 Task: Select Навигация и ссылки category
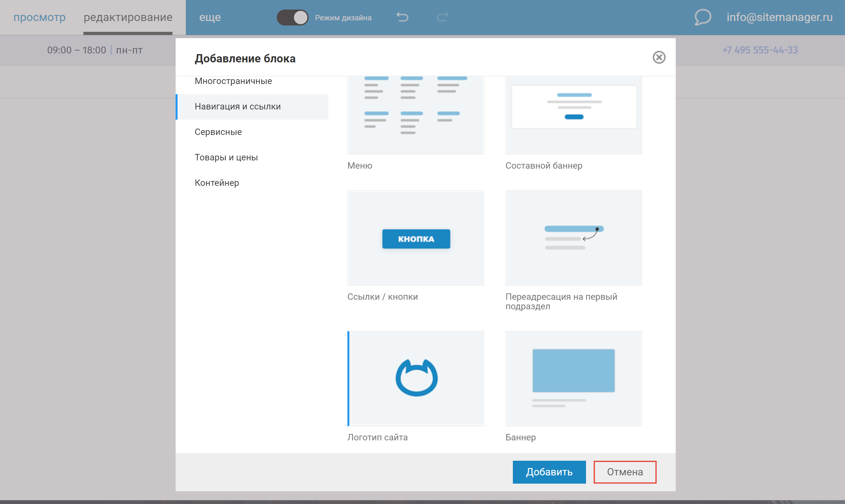tap(252, 107)
